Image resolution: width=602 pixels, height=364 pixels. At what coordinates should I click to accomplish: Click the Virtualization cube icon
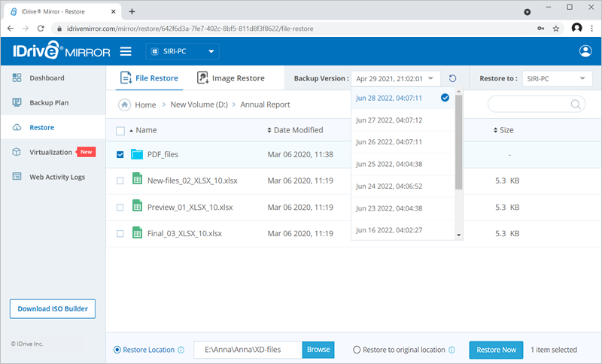[17, 152]
